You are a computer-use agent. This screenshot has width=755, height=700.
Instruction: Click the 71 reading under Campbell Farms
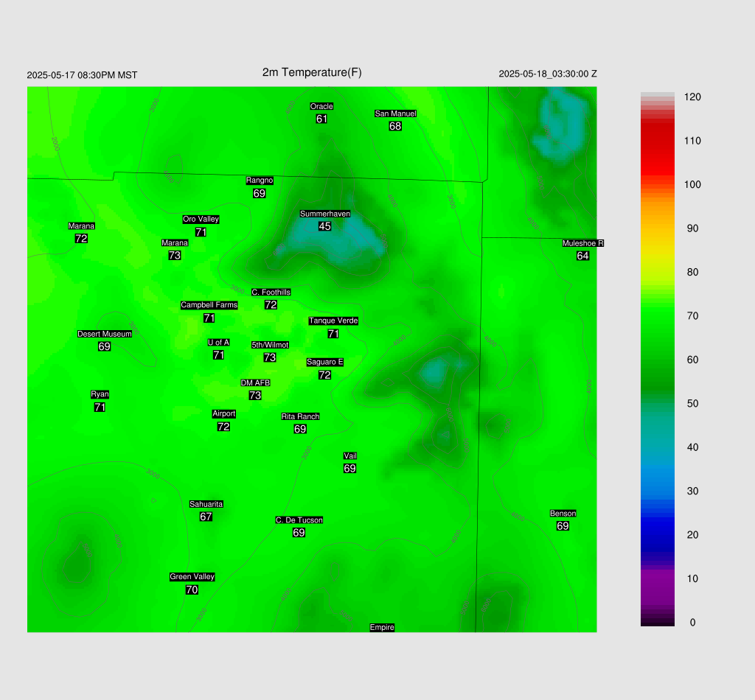209,318
